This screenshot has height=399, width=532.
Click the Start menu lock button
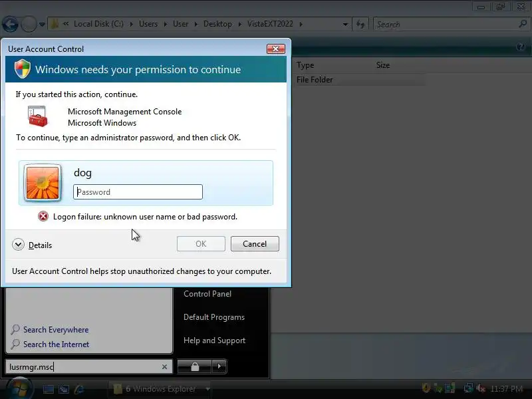[195, 366]
